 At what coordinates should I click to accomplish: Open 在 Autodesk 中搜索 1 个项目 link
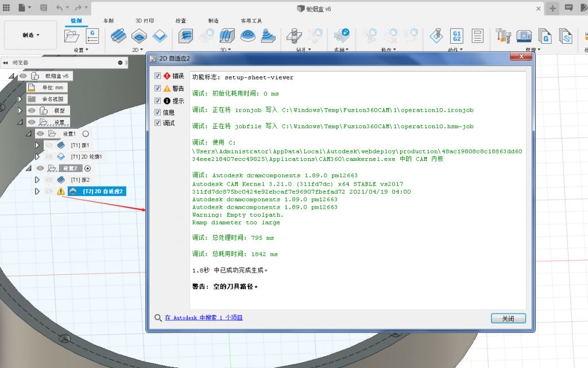click(204, 317)
